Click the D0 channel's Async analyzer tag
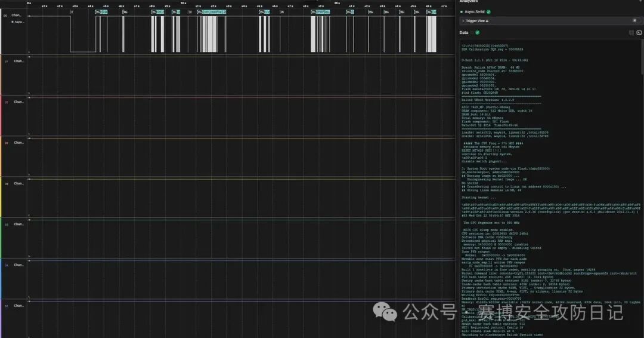Screen dimensions: 644x338 [18, 21]
